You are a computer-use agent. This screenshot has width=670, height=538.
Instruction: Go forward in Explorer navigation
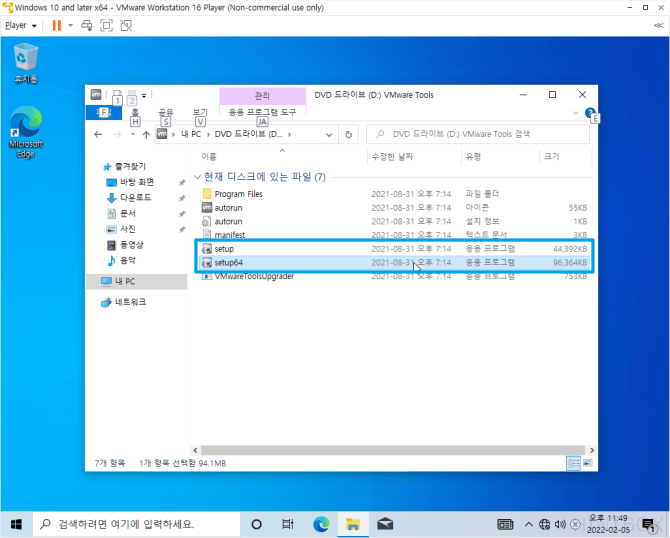coord(117,135)
